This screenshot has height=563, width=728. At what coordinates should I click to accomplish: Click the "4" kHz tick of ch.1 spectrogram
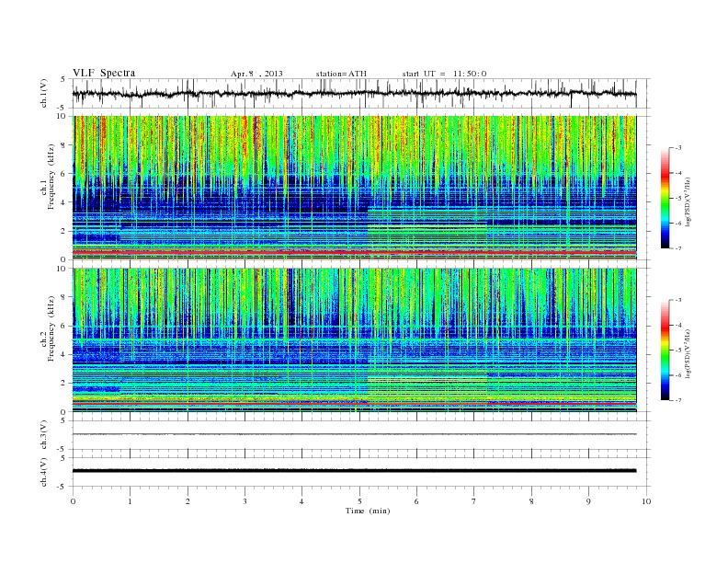[x=64, y=202]
